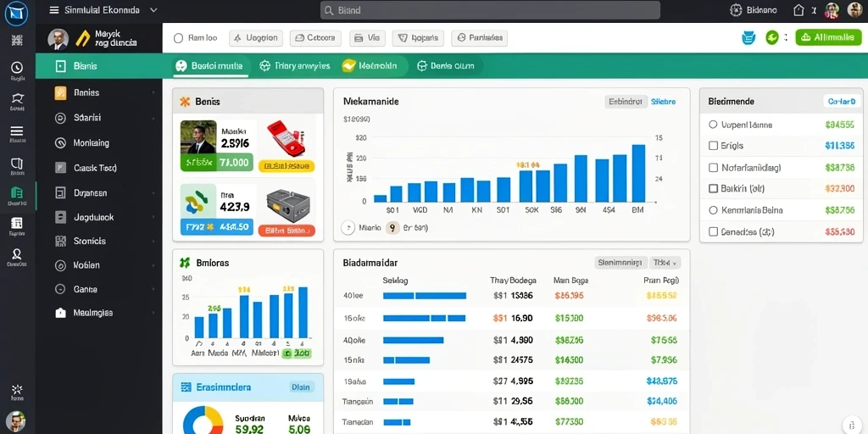Open the Tlkt dropdown in Biadarmaidar panel
Viewport: 868px width, 434px height.
tap(665, 263)
